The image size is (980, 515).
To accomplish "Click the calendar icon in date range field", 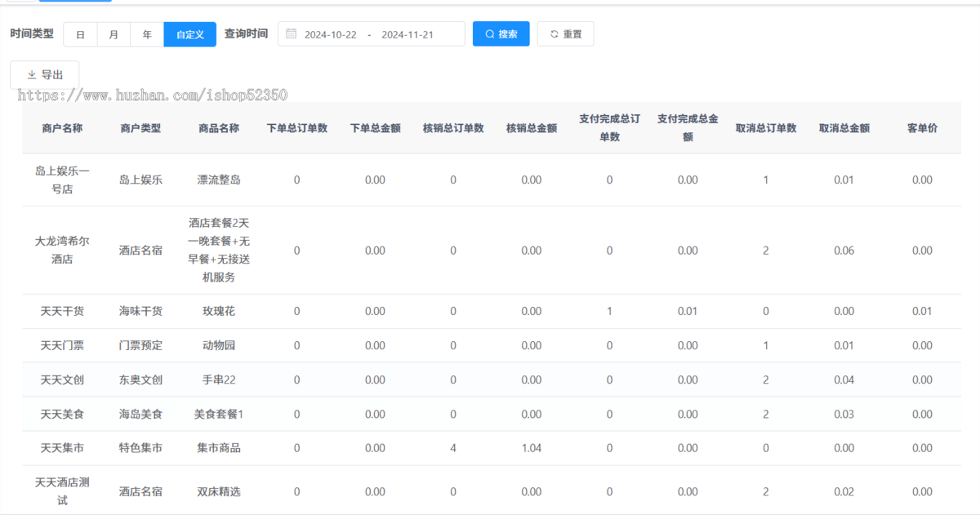I will pyautogui.click(x=292, y=34).
